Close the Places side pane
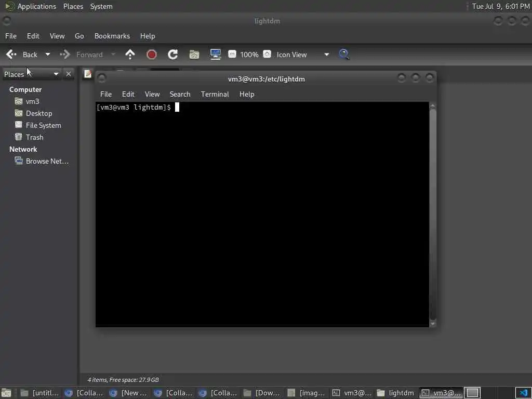This screenshot has width=532, height=399. pos(69,74)
